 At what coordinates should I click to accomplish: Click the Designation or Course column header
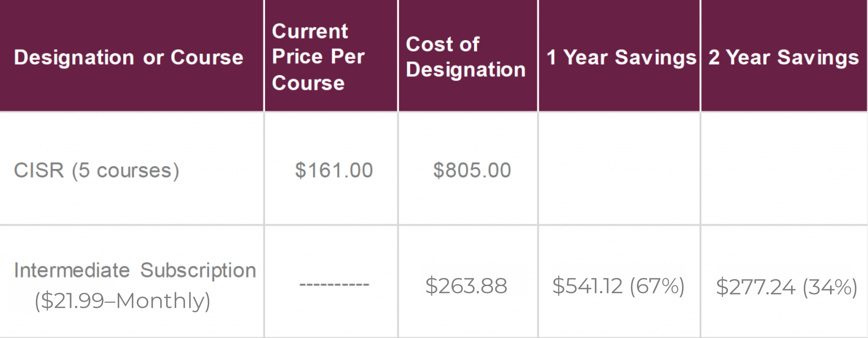[128, 57]
